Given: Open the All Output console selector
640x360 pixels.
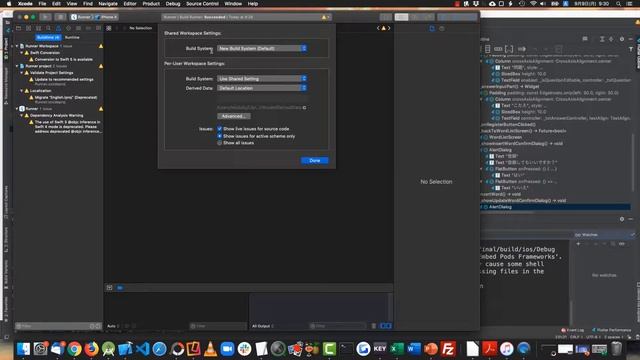Looking at the screenshot, I should click(262, 326).
